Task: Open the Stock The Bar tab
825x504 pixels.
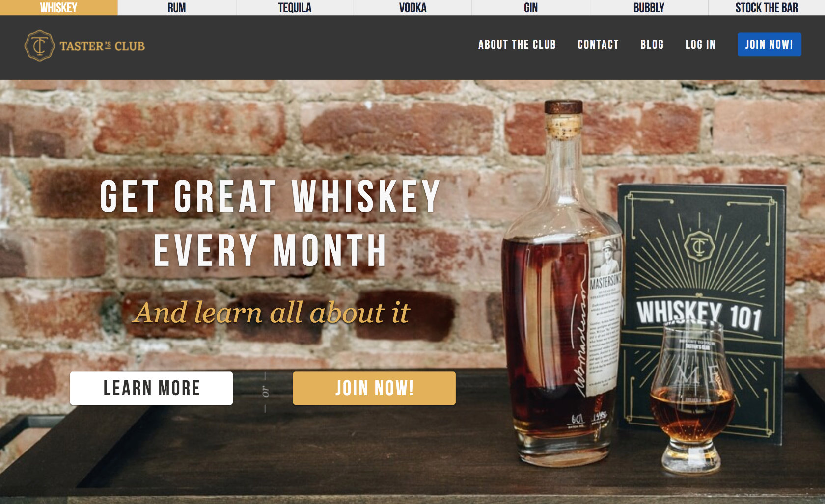Action: 767,8
